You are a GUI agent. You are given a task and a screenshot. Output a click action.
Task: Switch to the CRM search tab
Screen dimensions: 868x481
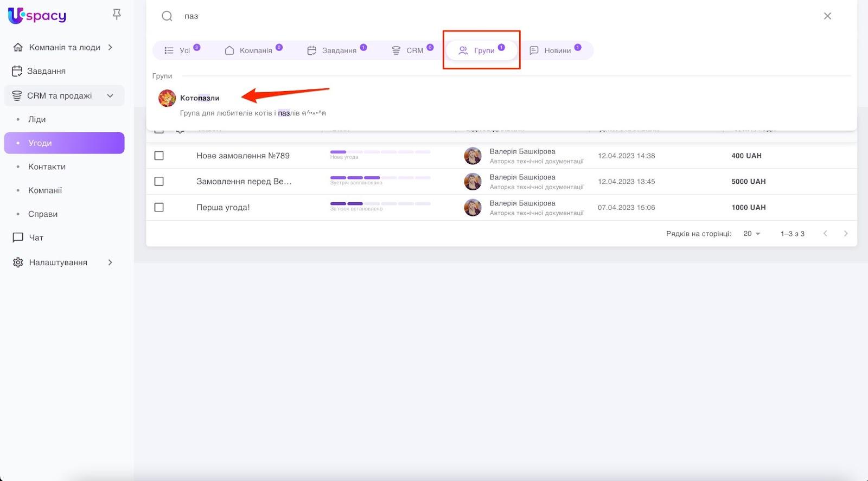[412, 50]
